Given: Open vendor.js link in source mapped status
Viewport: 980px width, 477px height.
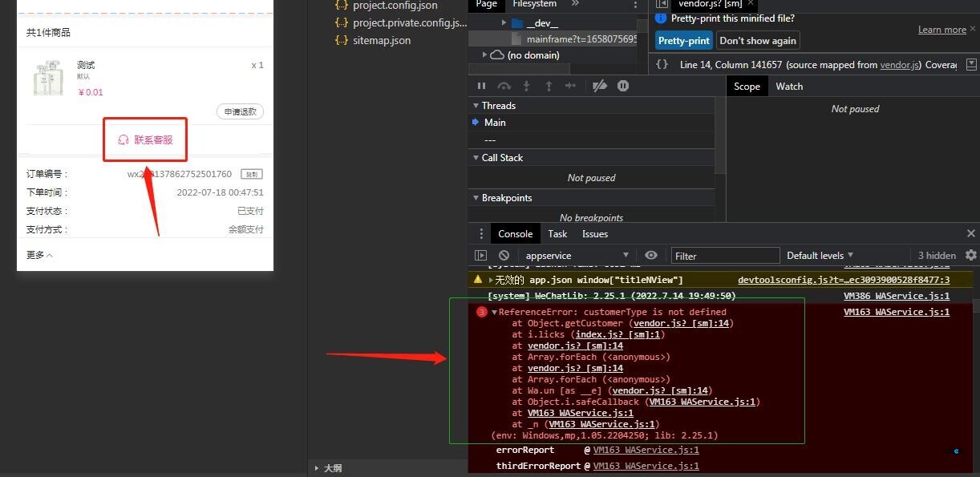Looking at the screenshot, I should click(x=901, y=64).
